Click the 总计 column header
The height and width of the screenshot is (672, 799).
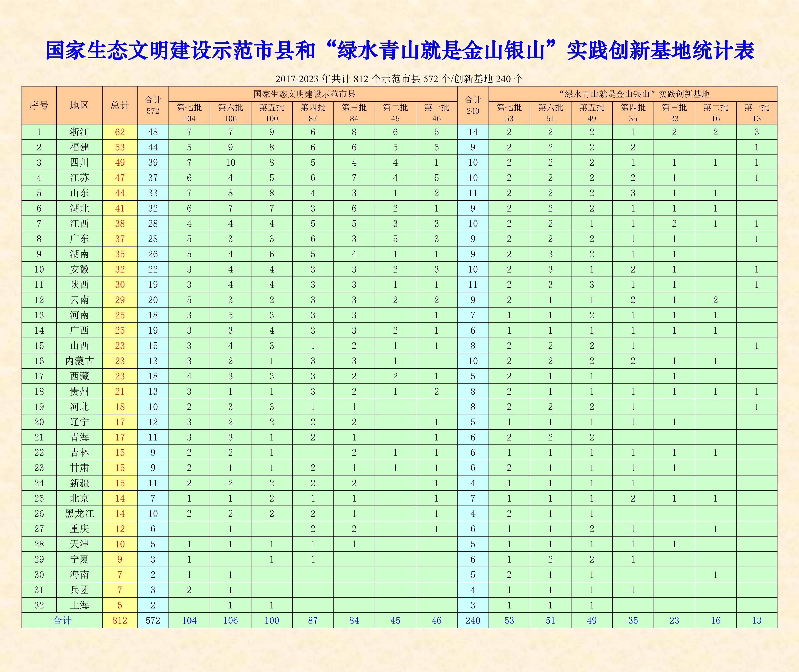(120, 105)
